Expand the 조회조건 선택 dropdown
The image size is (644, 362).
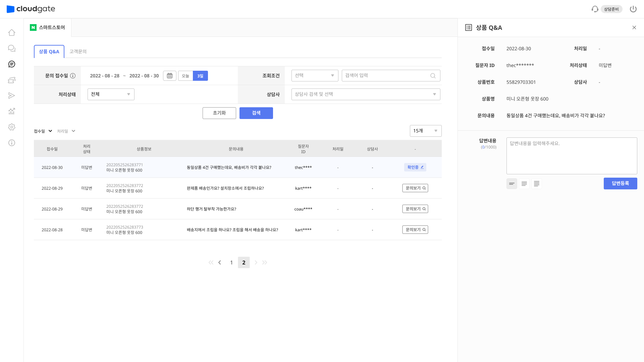click(315, 75)
